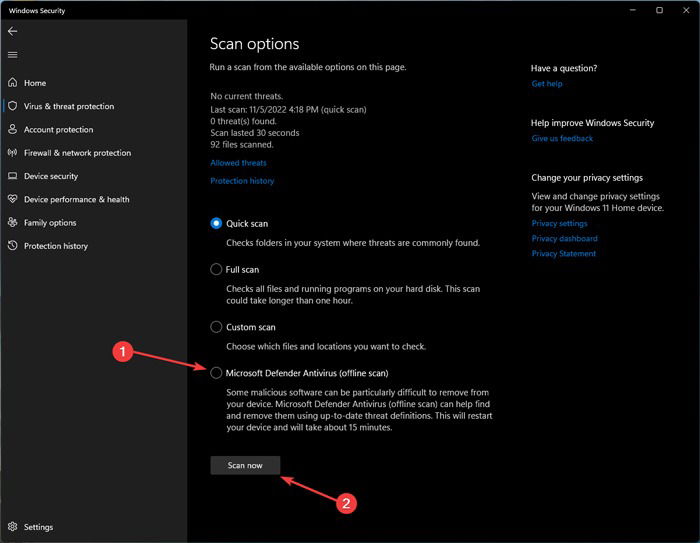Select the Quick scan radio button
This screenshot has width=700, height=543.
point(216,223)
